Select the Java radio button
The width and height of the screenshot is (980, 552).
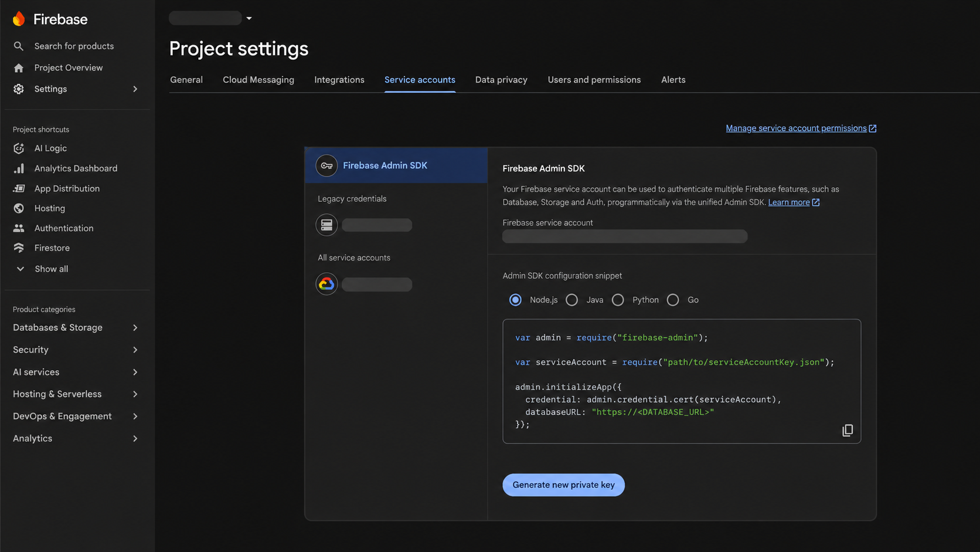572,300
